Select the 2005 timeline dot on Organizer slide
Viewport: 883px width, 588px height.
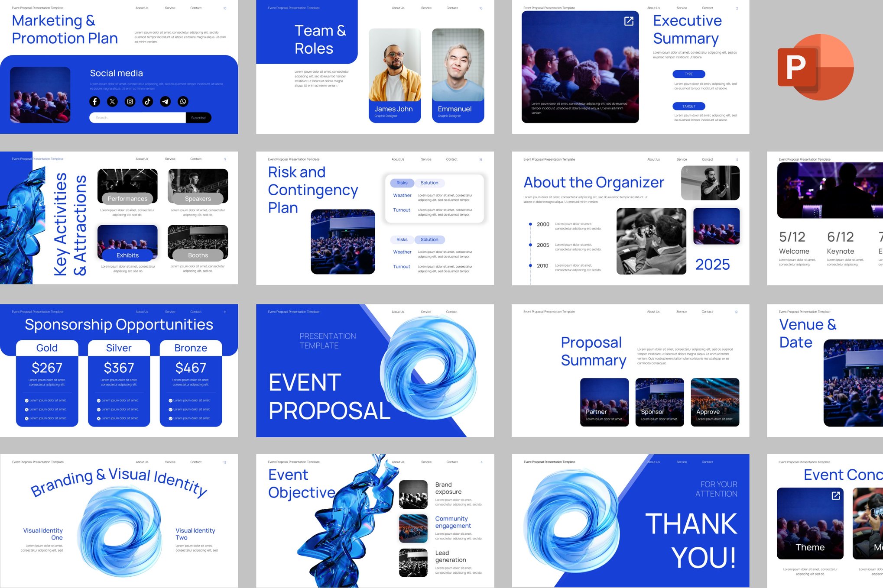[530, 245]
